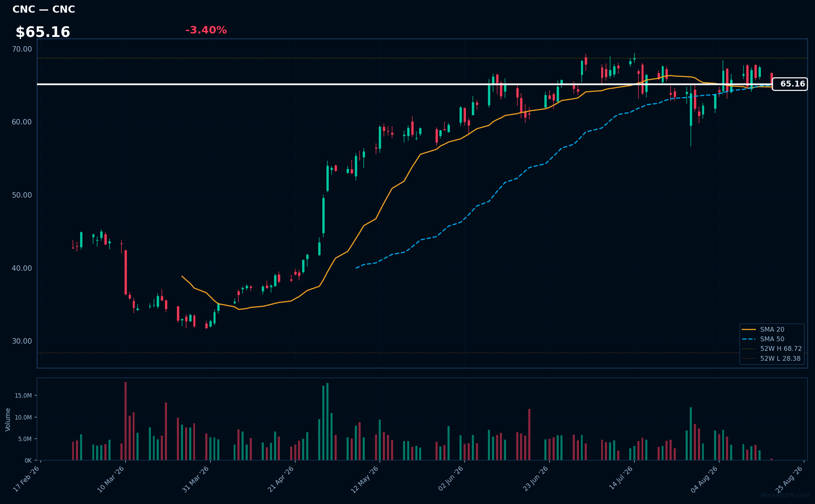This screenshot has height=504, width=815.
Task: Click the 10.0M volume axis label
Action: [23, 417]
